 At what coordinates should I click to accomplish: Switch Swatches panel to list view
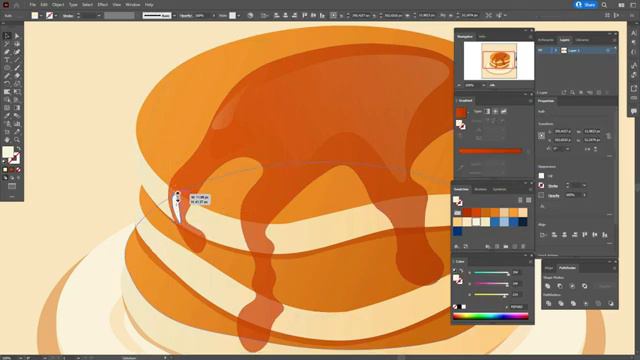click(x=520, y=200)
